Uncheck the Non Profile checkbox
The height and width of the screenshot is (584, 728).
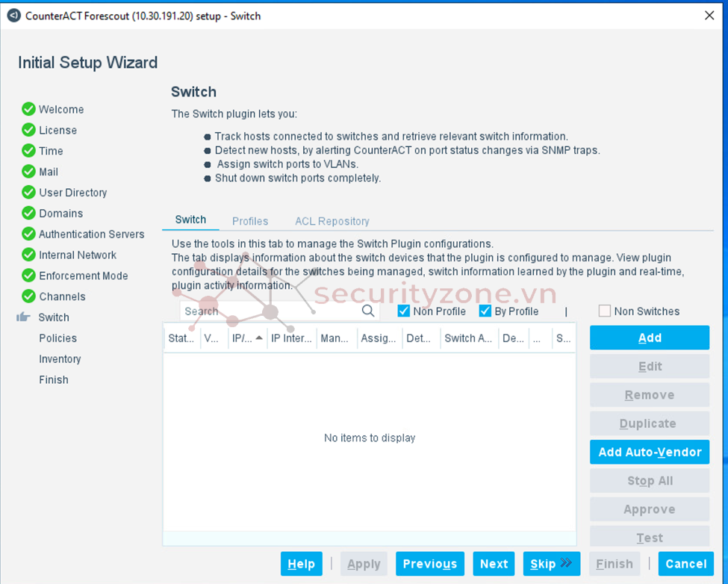point(404,311)
